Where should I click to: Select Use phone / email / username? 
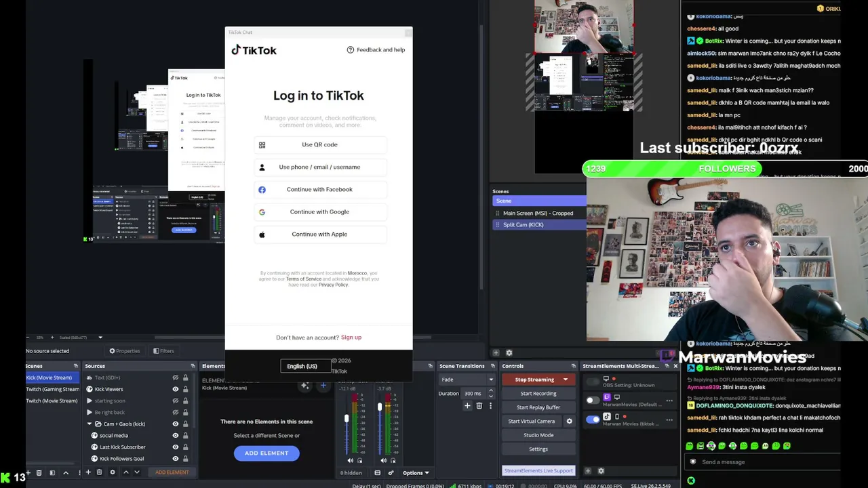(319, 167)
